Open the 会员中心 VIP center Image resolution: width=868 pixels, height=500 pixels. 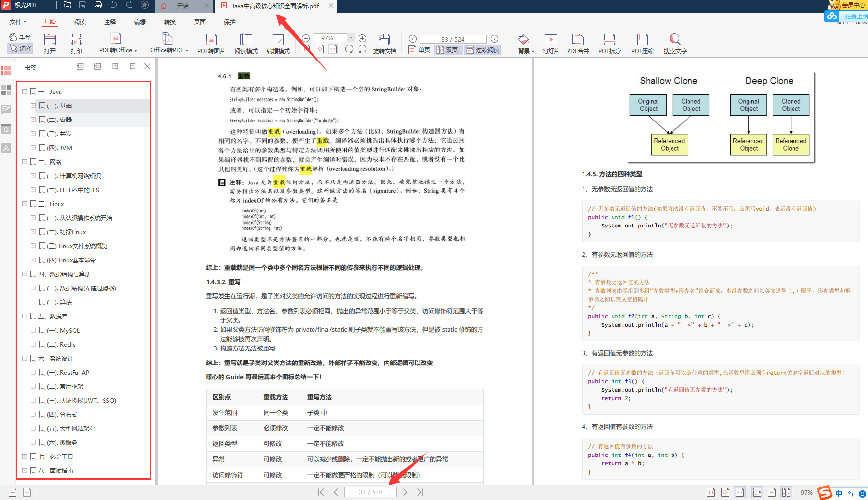[848, 5]
